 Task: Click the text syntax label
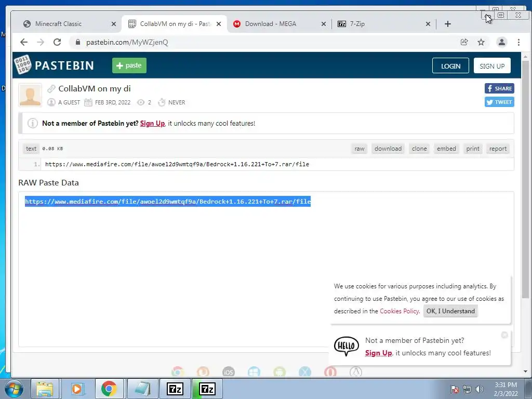pos(31,149)
